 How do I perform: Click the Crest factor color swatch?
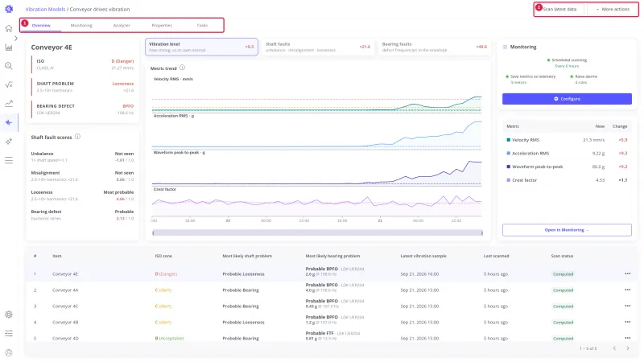(509, 179)
